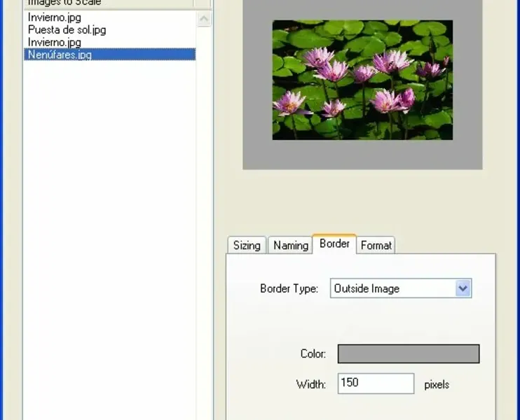
Task: Click the Images to Scale column header
Action: click(x=109, y=3)
